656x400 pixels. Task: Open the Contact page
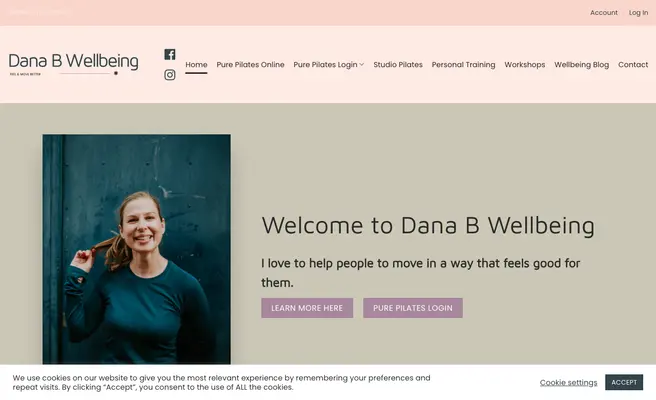tap(633, 64)
